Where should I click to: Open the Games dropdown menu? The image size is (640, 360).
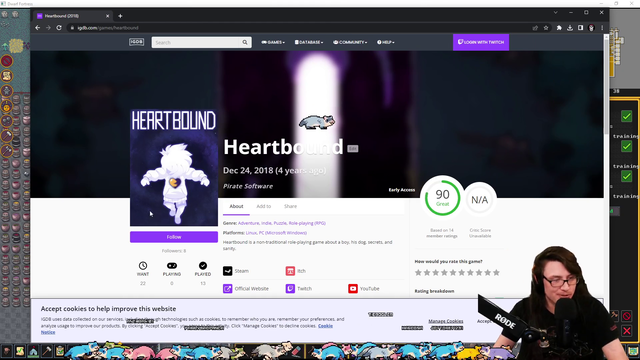click(273, 42)
